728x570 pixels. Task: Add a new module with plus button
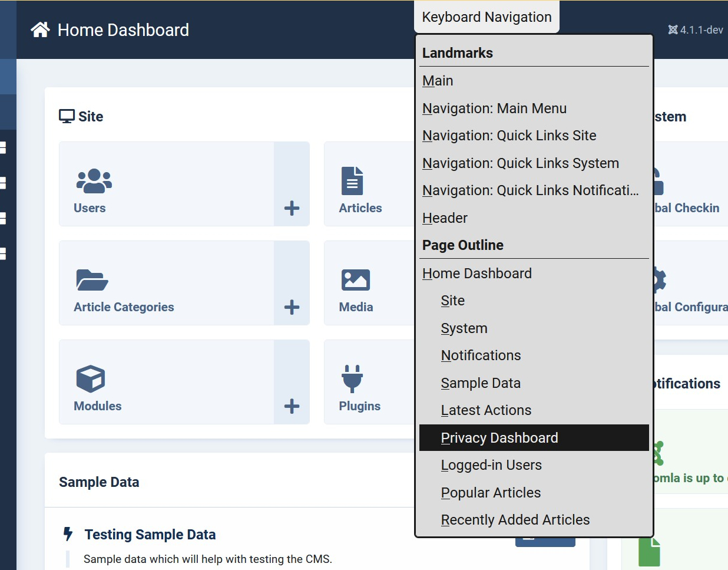point(292,406)
